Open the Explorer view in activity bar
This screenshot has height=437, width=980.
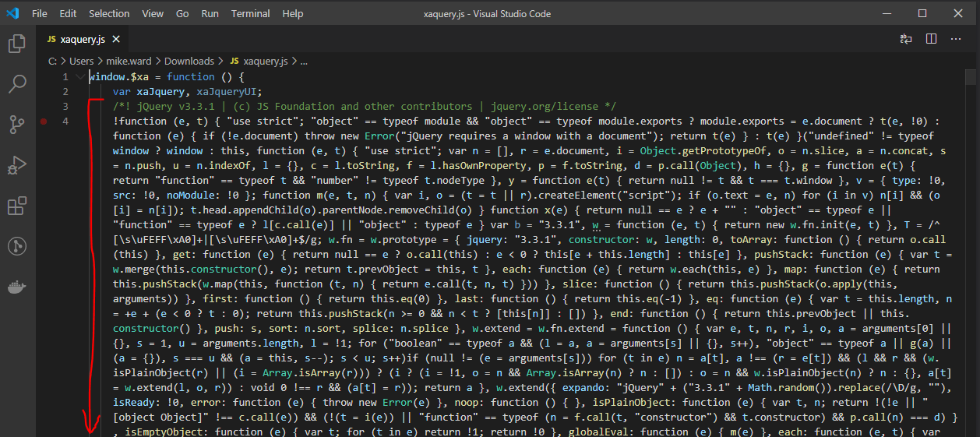pyautogui.click(x=17, y=44)
